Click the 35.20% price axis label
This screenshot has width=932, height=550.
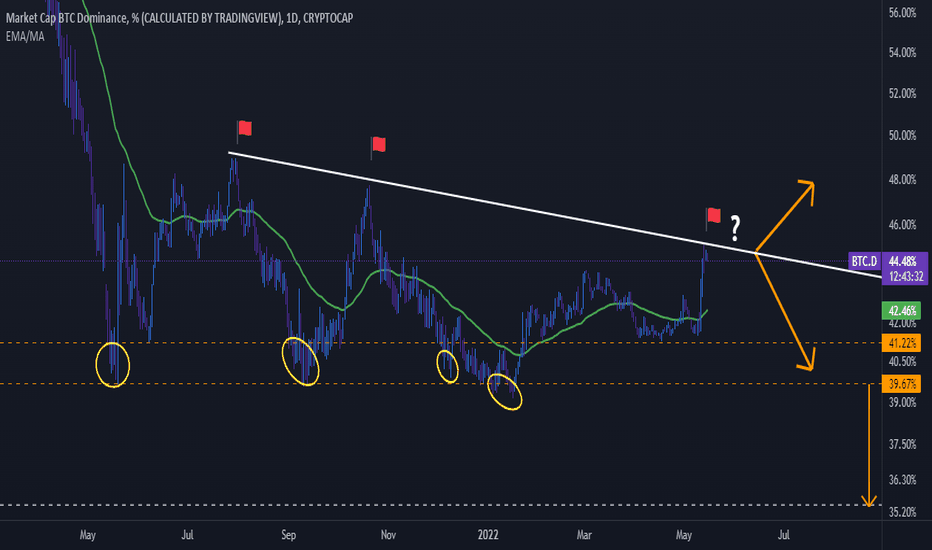[x=902, y=512]
